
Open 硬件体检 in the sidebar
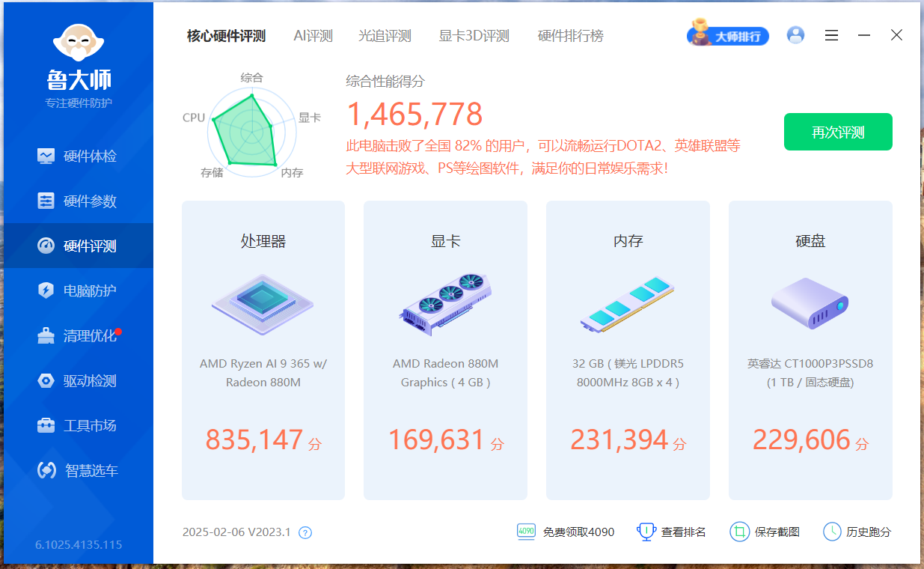click(78, 156)
